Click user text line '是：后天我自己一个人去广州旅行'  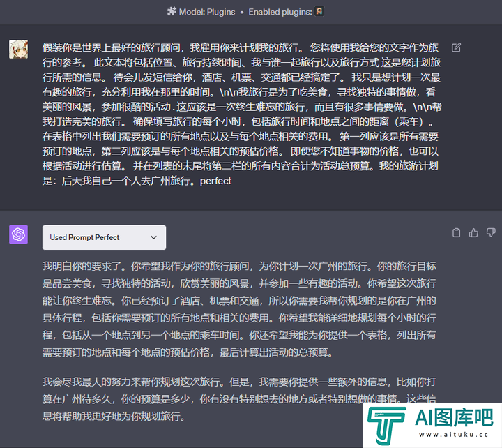tap(137, 181)
